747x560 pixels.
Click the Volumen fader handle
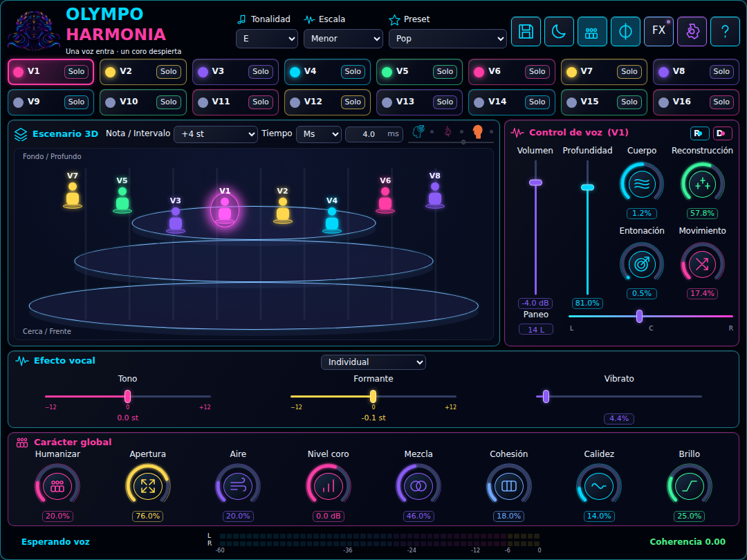pos(535,183)
